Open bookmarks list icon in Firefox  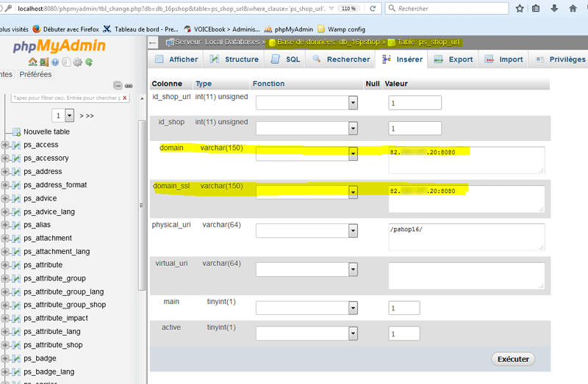(x=537, y=8)
